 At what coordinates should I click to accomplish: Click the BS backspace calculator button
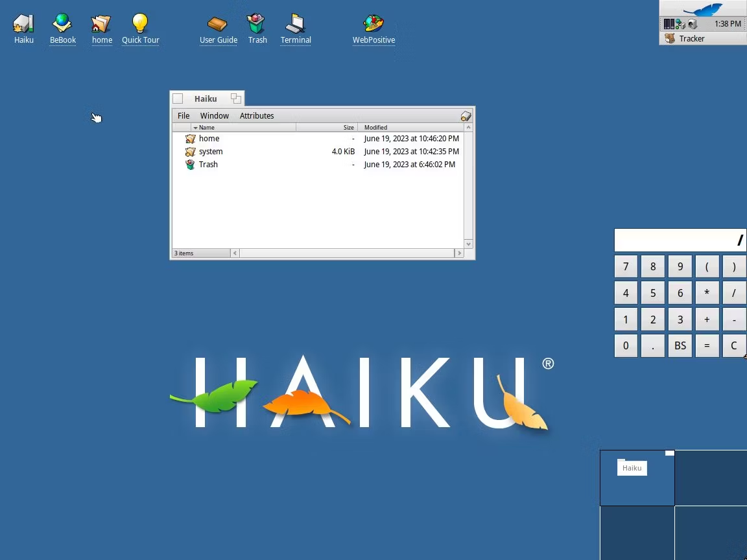pos(680,346)
